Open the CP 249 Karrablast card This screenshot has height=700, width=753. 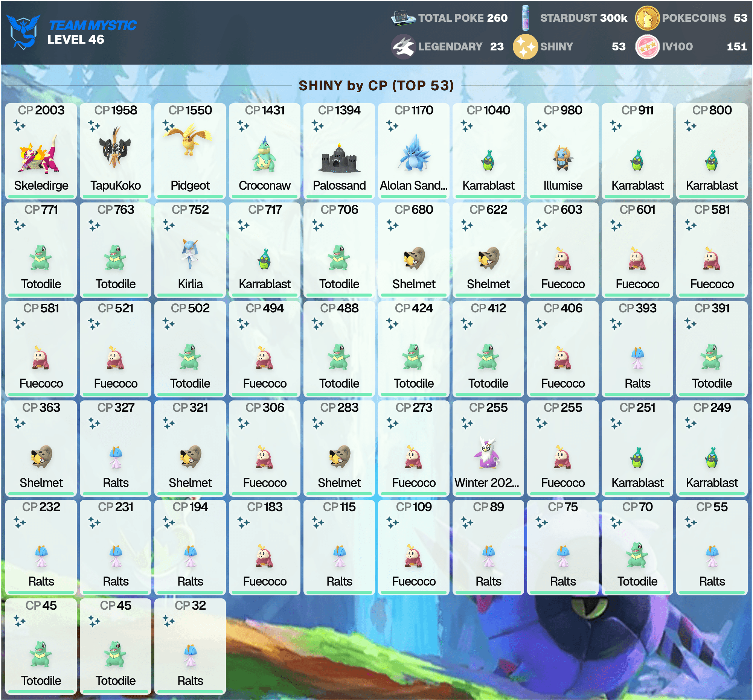pyautogui.click(x=712, y=449)
